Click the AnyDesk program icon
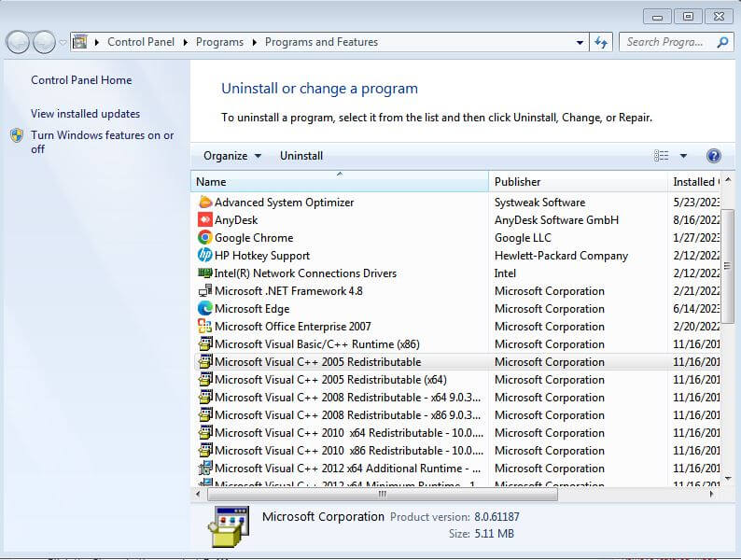741x560 pixels. 205,219
